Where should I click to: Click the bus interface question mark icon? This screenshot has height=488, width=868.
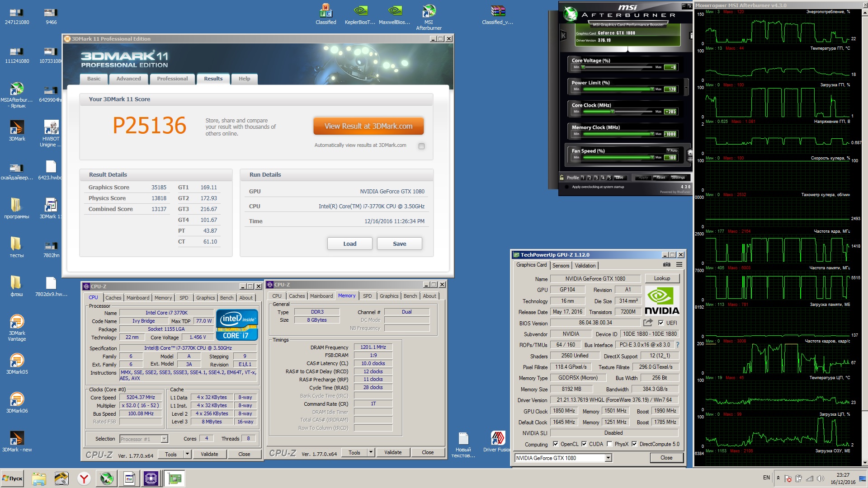pos(678,345)
